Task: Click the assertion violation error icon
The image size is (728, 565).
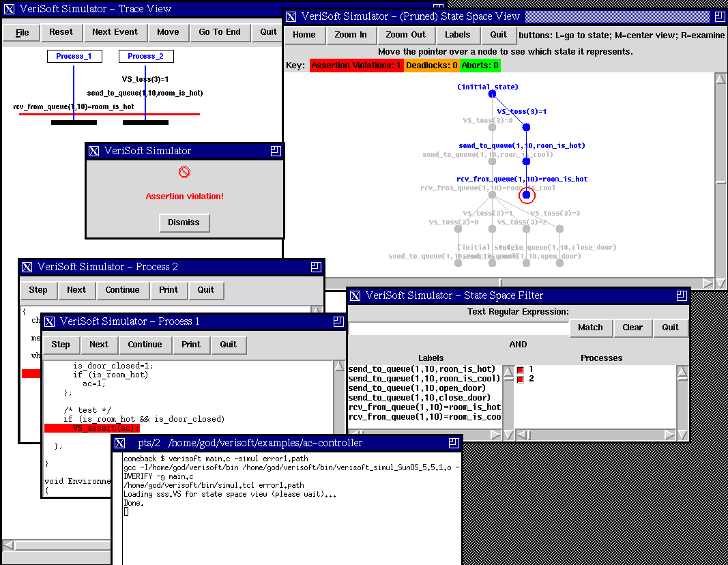Action: (x=184, y=173)
